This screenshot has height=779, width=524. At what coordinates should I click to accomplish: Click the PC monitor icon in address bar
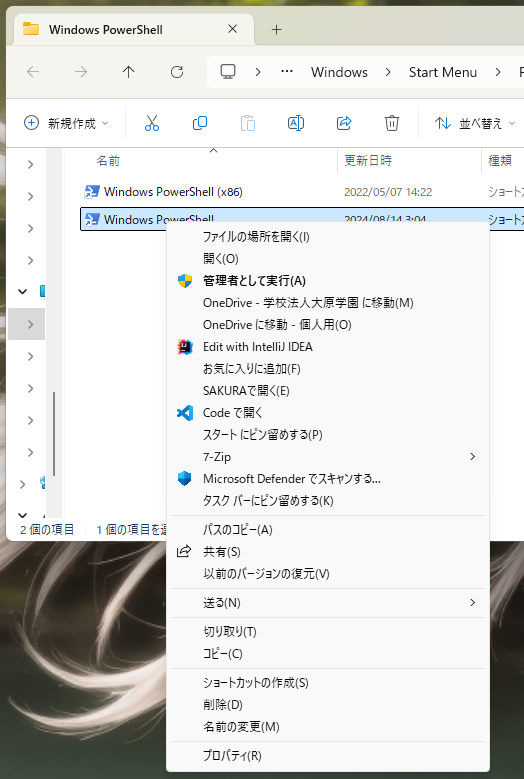(x=228, y=72)
